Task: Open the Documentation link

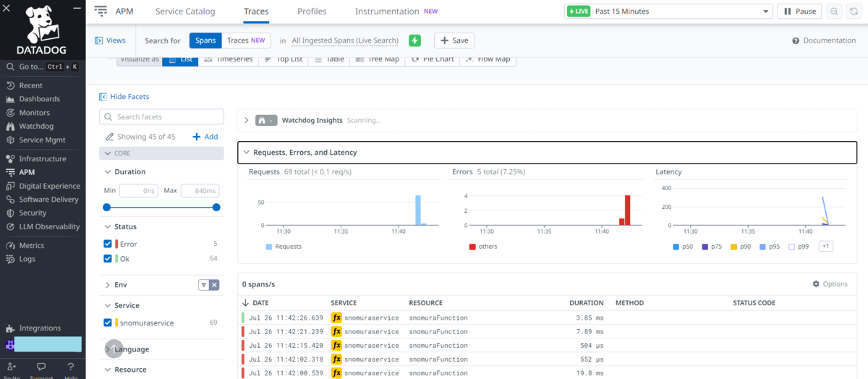Action: [824, 41]
